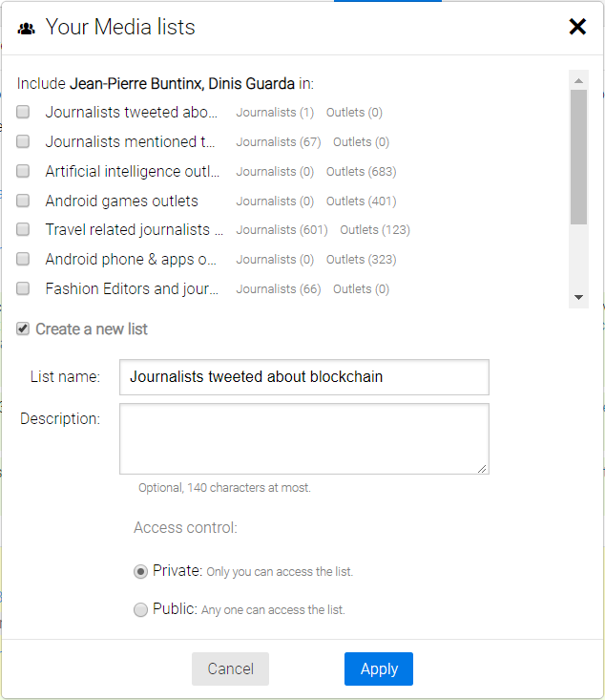Select Android phone & apps list checkbox
The width and height of the screenshot is (605, 700).
(x=23, y=259)
